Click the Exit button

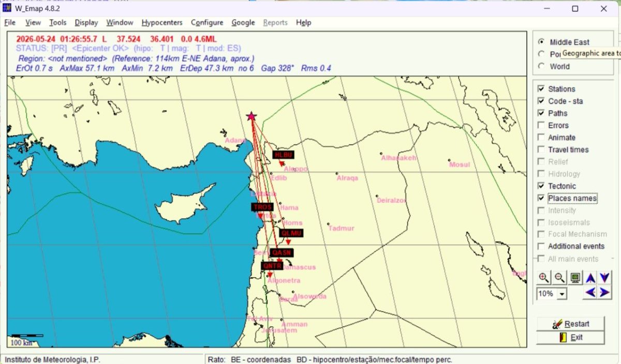point(570,337)
